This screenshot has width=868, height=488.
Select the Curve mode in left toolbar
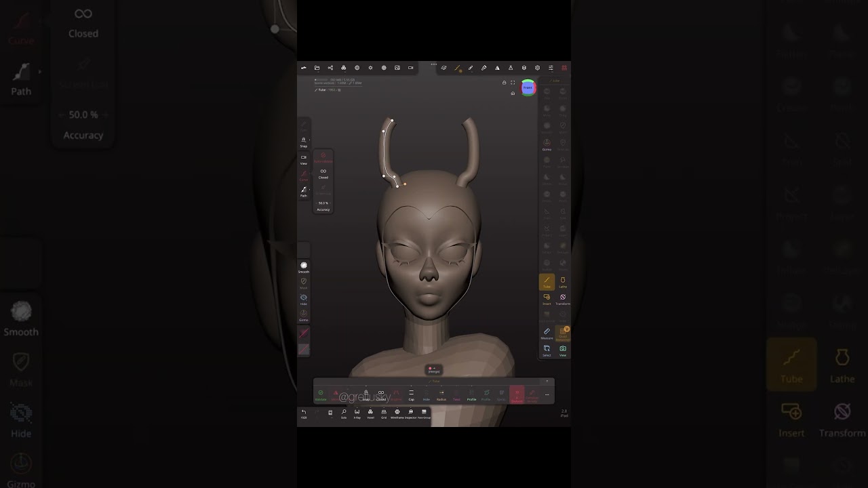[303, 175]
